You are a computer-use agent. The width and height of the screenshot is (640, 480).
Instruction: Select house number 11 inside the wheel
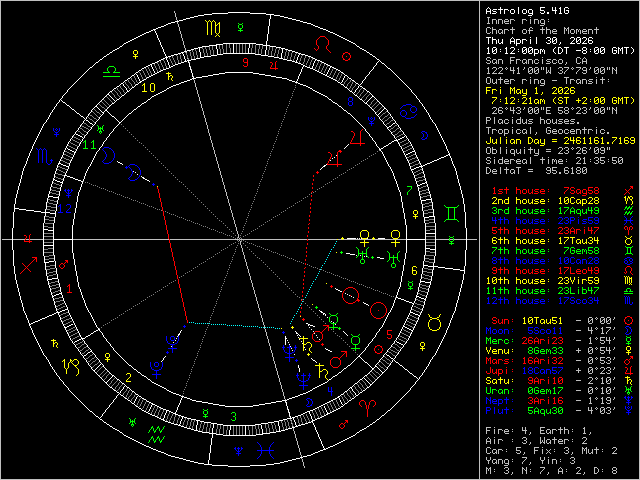[89, 144]
